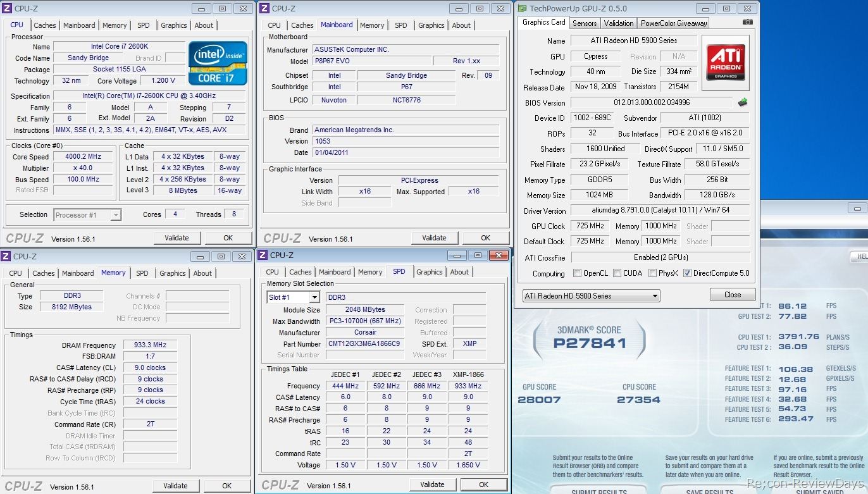Click the red close X on SPD window
This screenshot has height=494, width=868.
pyautogui.click(x=499, y=256)
